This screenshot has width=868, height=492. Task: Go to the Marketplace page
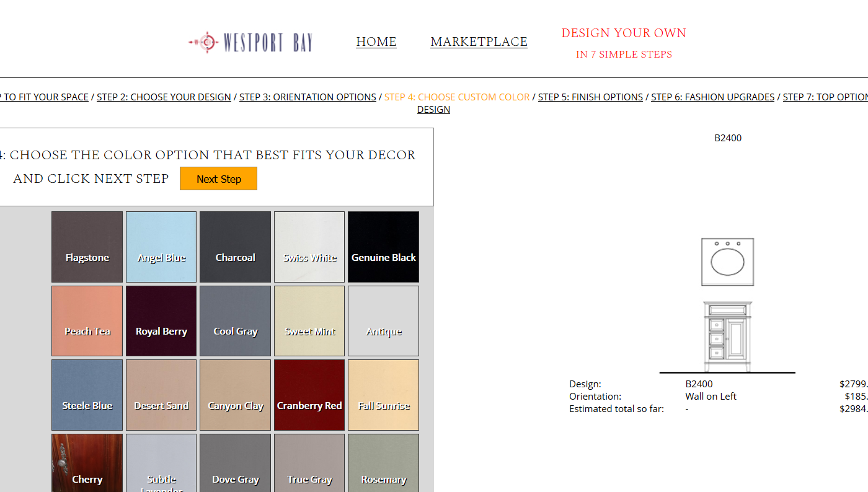pos(479,42)
